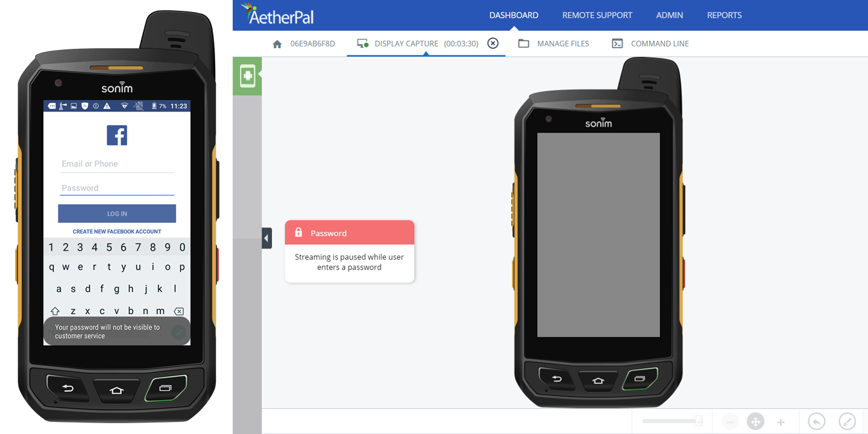Click the Wi-Fi status icon
The width and height of the screenshot is (868, 434).
125,106
